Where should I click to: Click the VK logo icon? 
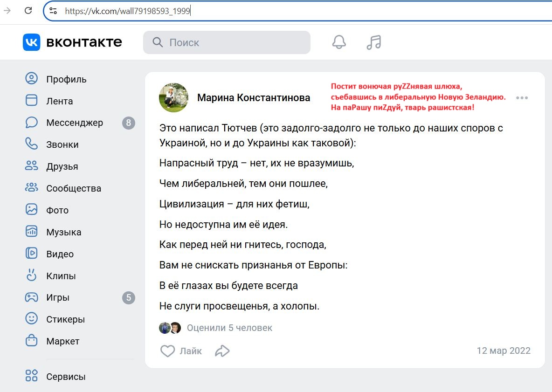click(32, 42)
